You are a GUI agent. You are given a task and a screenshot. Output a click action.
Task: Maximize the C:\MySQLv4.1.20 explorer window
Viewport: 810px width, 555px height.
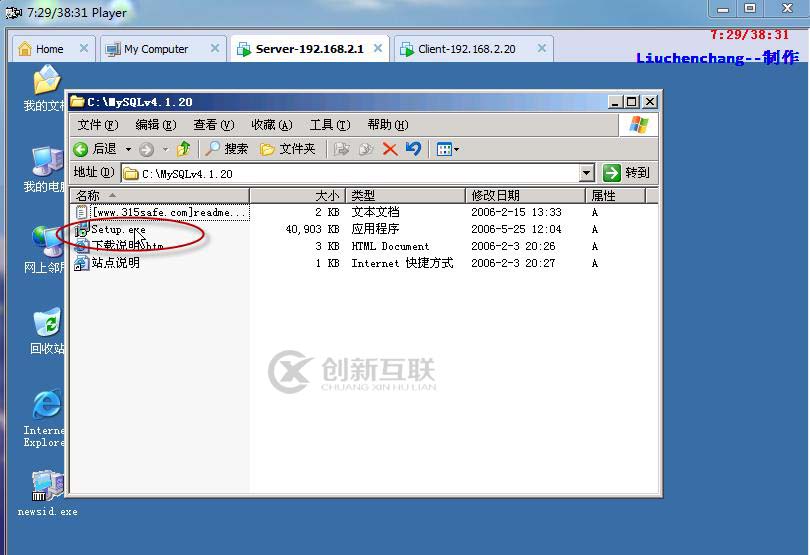(x=631, y=102)
